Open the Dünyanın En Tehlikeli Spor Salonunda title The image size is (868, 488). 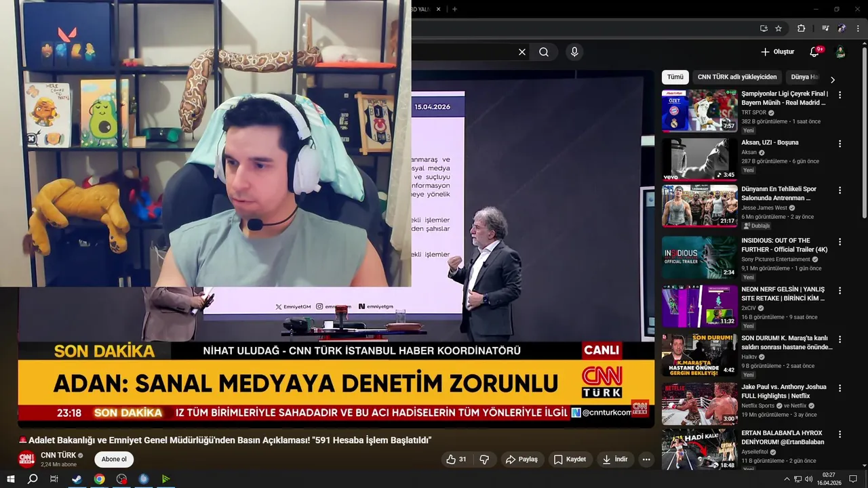tap(779, 193)
